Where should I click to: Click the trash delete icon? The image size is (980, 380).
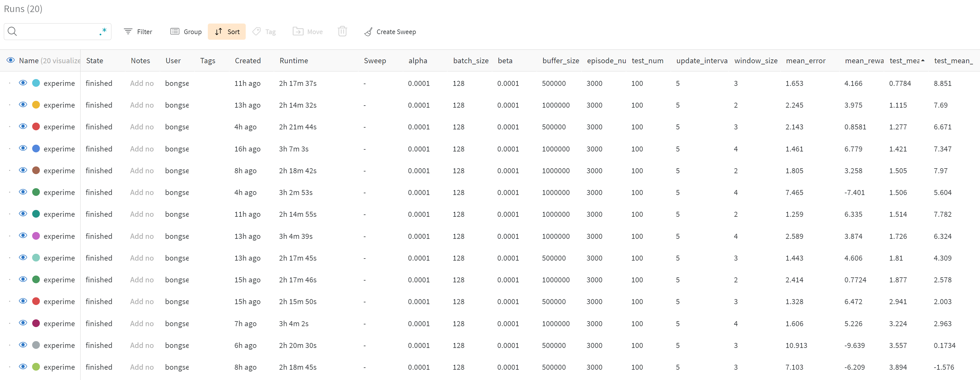342,31
